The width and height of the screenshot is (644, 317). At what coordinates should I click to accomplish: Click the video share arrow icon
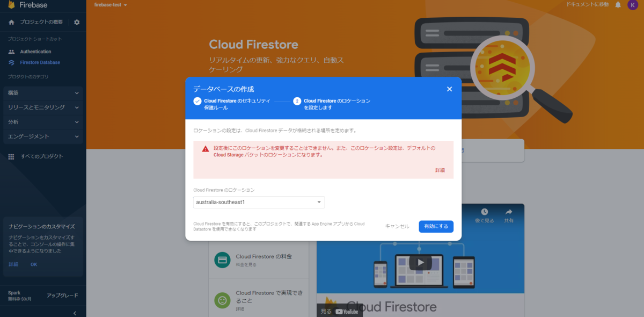pyautogui.click(x=509, y=212)
